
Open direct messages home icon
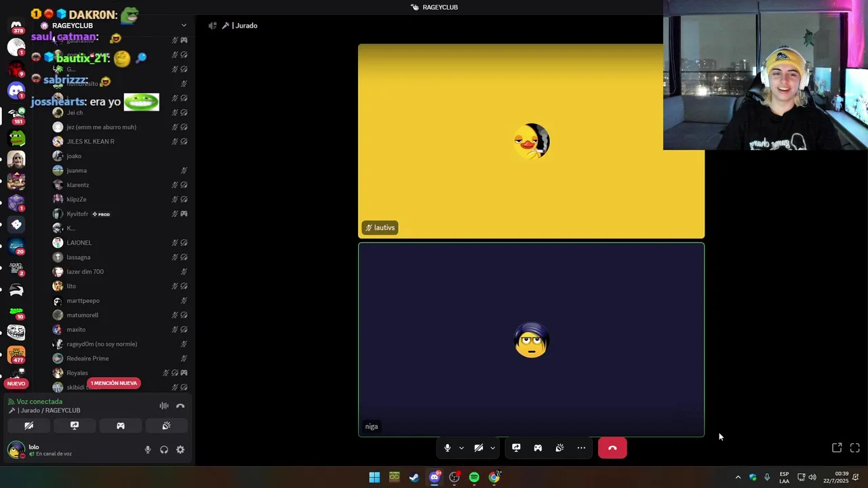[16, 26]
